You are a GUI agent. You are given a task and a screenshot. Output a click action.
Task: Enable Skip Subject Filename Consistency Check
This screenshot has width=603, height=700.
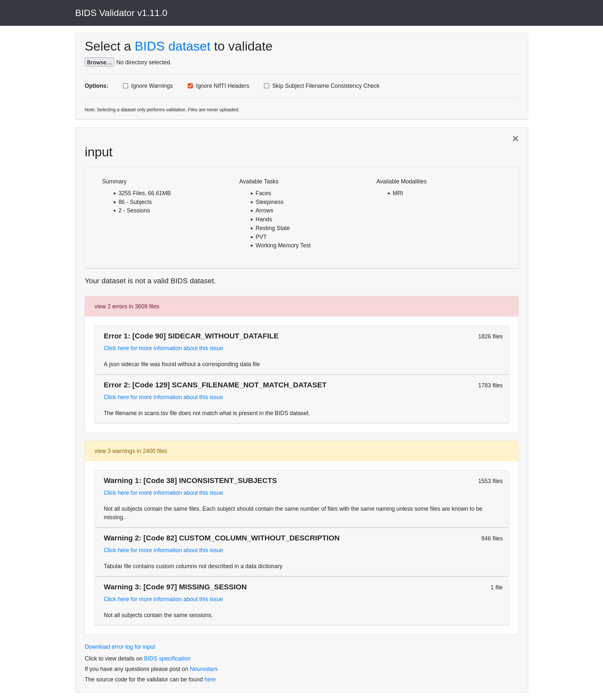point(267,86)
